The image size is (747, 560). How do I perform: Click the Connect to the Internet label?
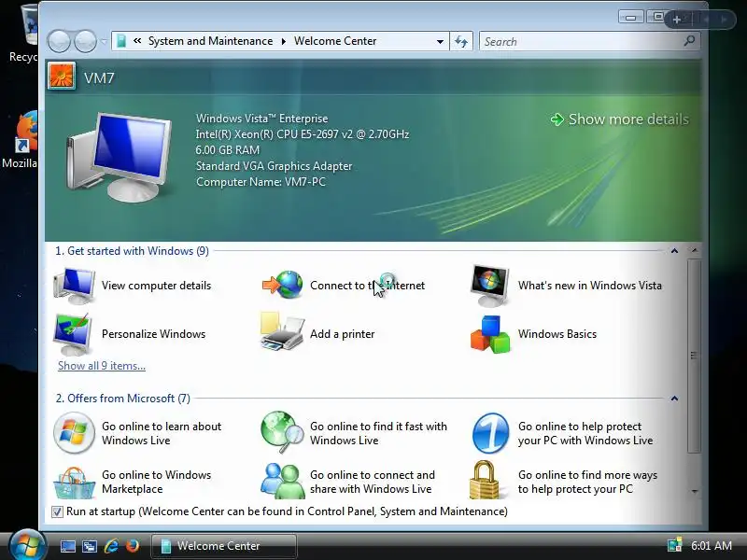tap(367, 286)
